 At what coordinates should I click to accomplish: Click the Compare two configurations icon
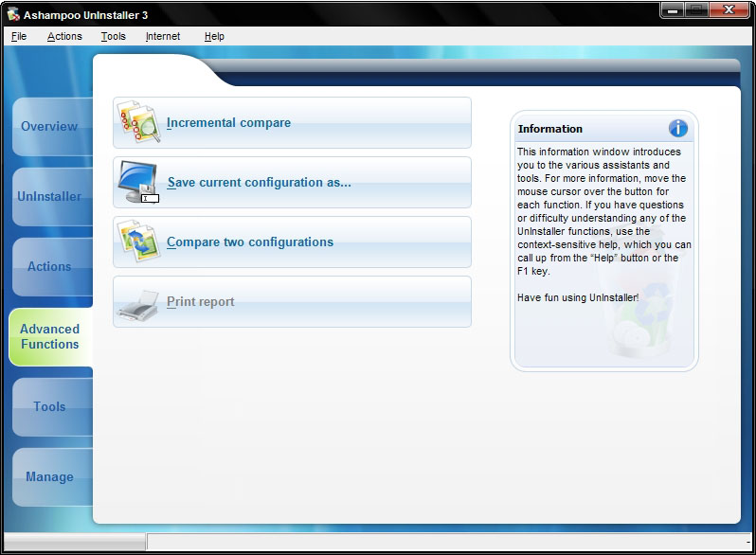pyautogui.click(x=138, y=242)
